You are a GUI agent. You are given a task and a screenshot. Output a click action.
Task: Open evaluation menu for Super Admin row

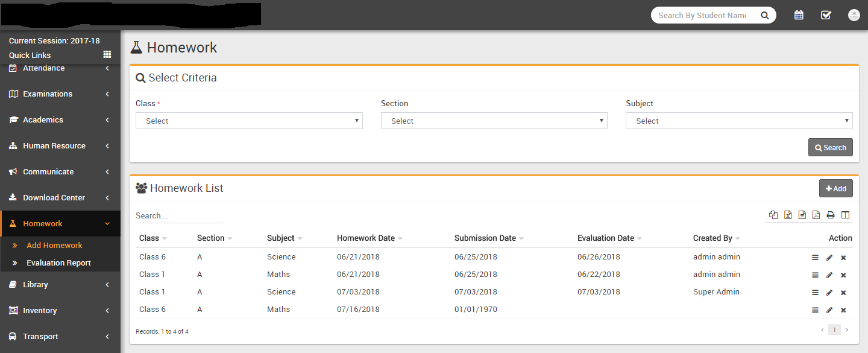click(x=815, y=293)
